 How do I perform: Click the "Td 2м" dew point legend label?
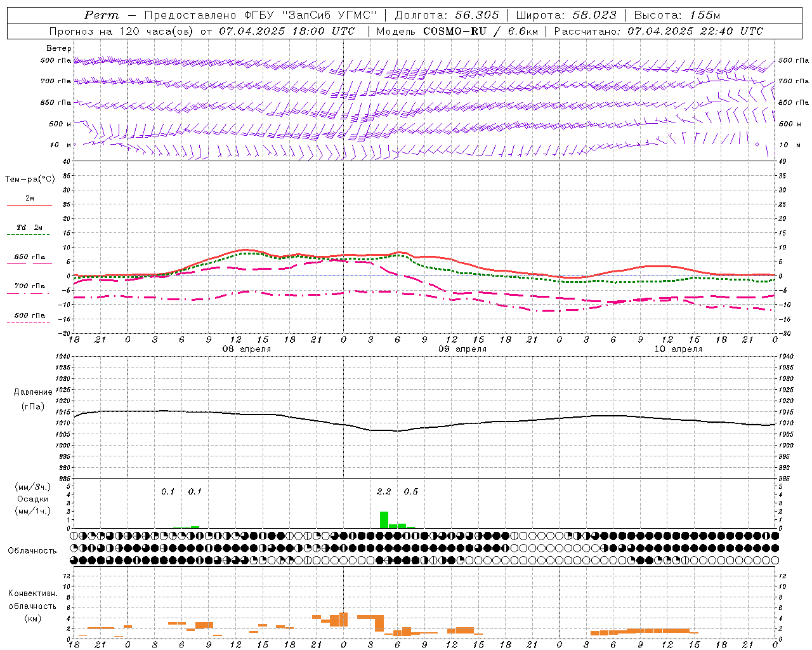(30, 227)
